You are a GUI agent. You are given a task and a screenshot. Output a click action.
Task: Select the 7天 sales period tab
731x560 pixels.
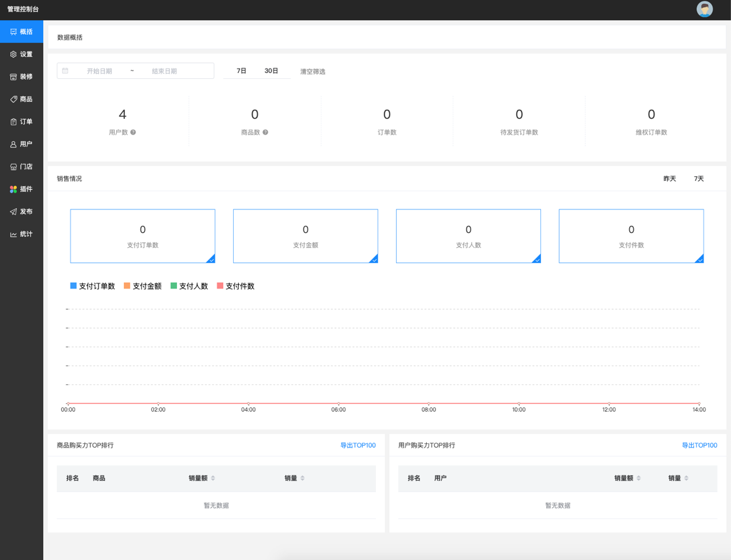698,179
